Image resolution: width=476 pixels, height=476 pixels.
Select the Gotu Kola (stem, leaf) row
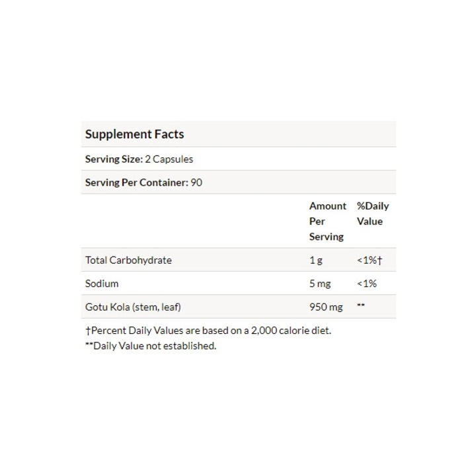239,307
